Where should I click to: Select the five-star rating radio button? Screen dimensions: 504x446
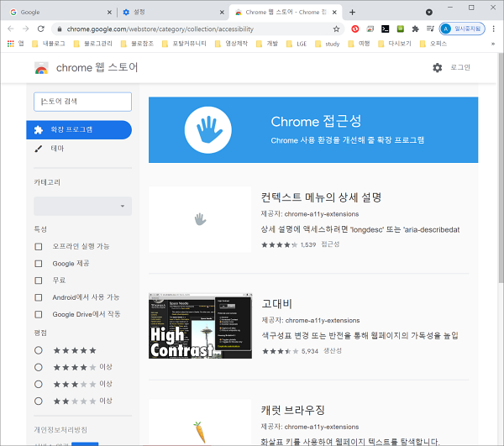[39, 350]
